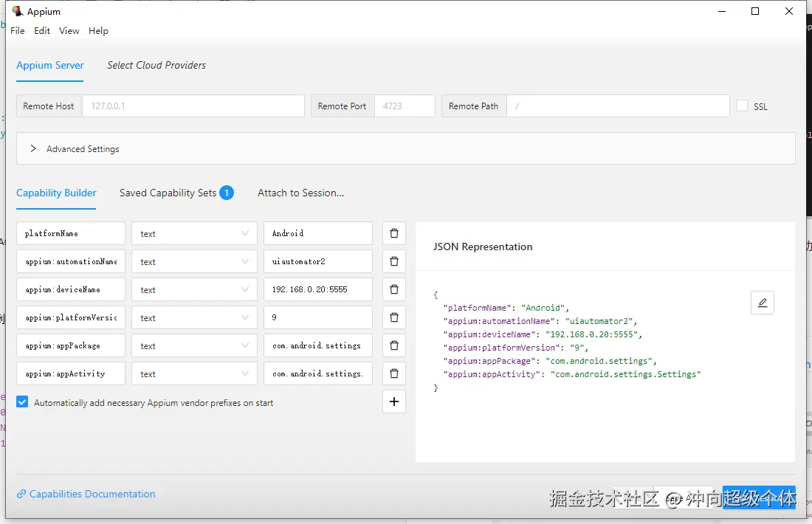Image resolution: width=812 pixels, height=524 pixels.
Task: Click the "platformName": "Android" JSON line
Action: [506, 308]
